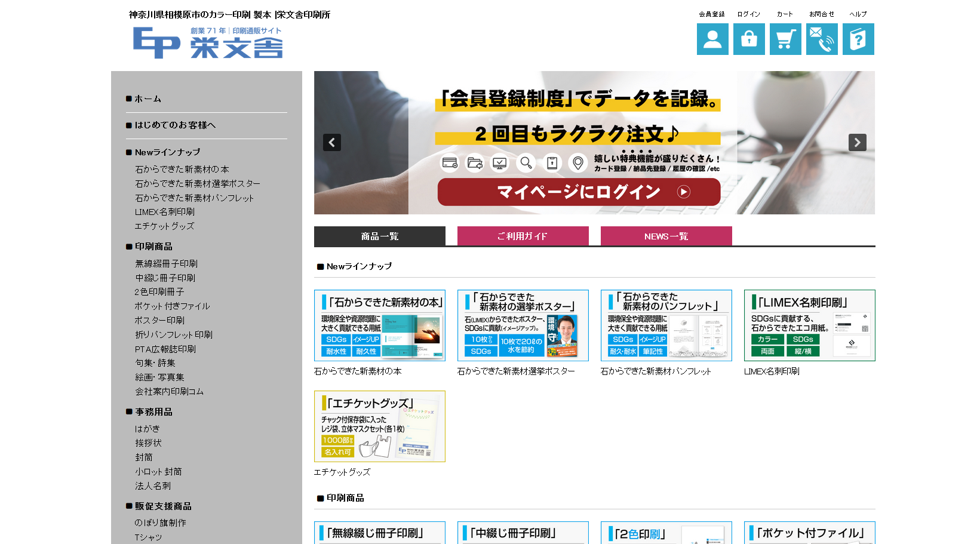The image size is (980, 544).
Task: Advance to the next banner slide
Action: click(x=857, y=143)
